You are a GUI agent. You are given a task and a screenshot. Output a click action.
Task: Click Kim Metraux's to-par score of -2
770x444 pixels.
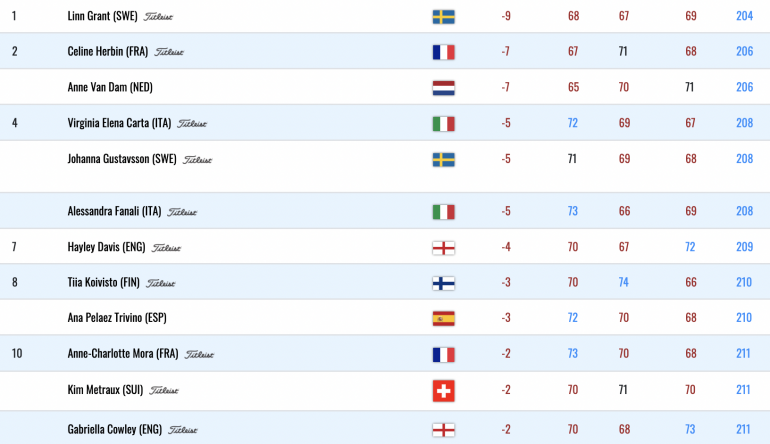[506, 389]
